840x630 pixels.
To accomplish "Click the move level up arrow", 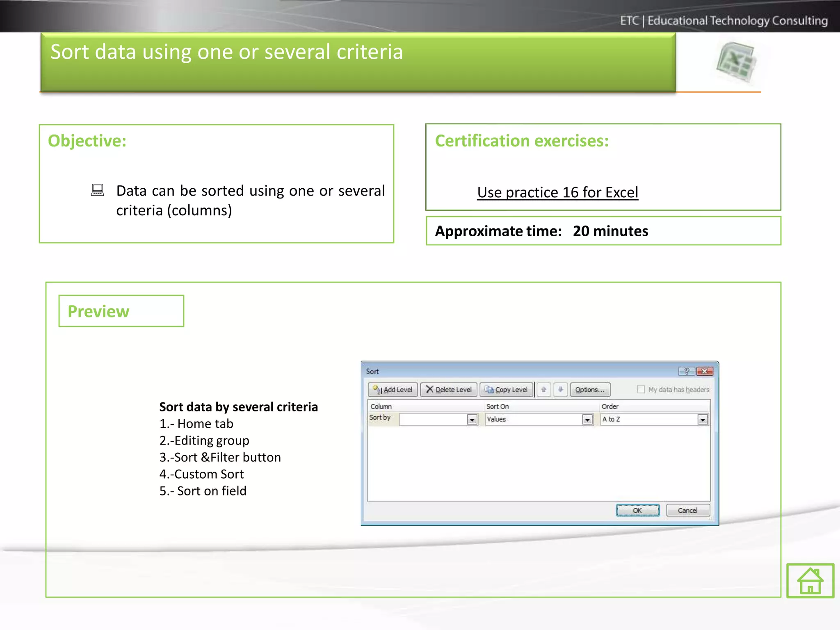I will click(x=544, y=390).
